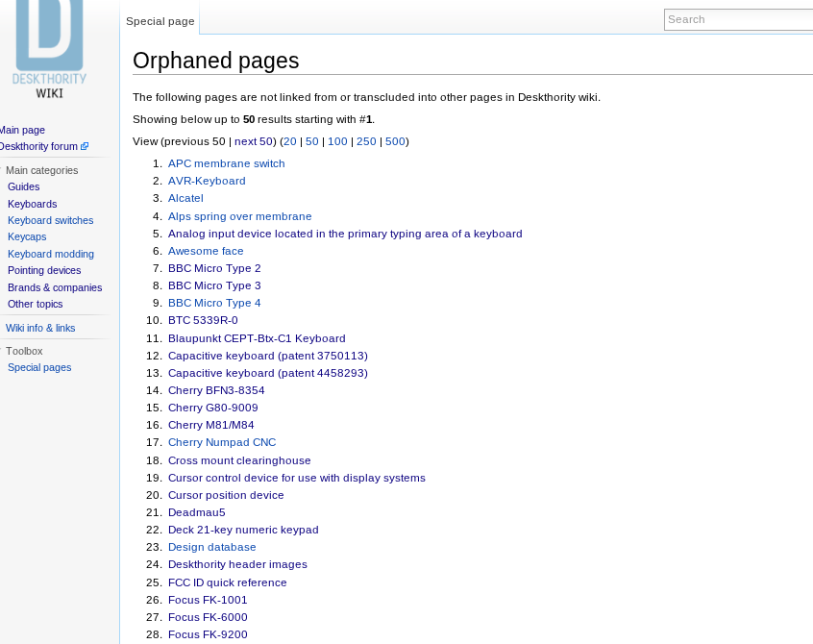The image size is (813, 644).
Task: Open the Cherry BFN3-8354 page
Action: [216, 390]
